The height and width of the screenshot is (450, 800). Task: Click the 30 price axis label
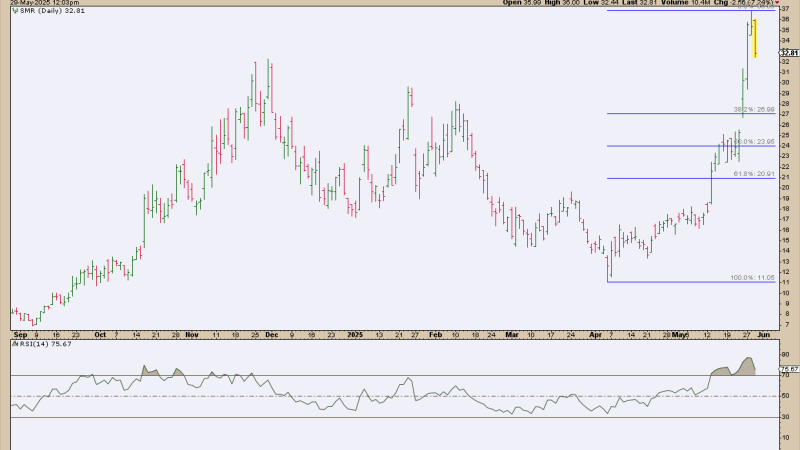tap(785, 83)
